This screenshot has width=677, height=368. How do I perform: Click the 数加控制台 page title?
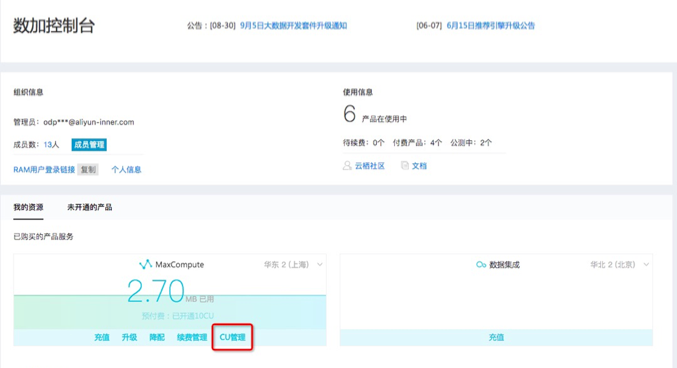(x=54, y=26)
